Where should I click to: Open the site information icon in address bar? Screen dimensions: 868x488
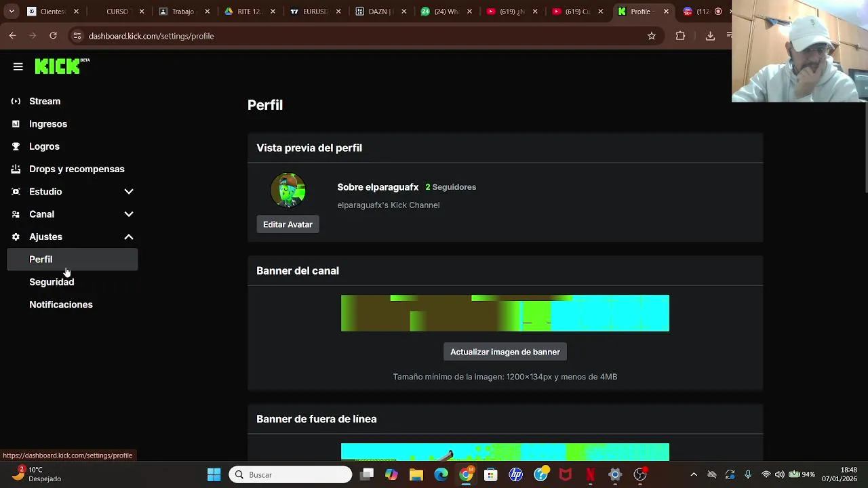[x=77, y=36]
